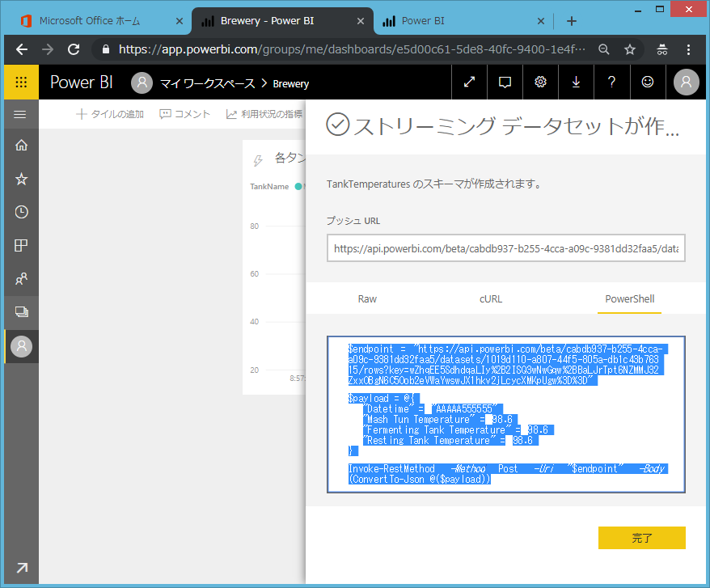The width and height of the screenshot is (710, 588).
Task: Open notifications speech-bubble icon in header
Action: click(x=505, y=82)
